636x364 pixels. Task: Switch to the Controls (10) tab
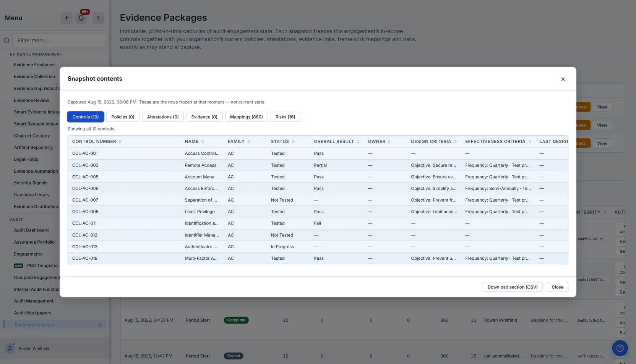[86, 117]
